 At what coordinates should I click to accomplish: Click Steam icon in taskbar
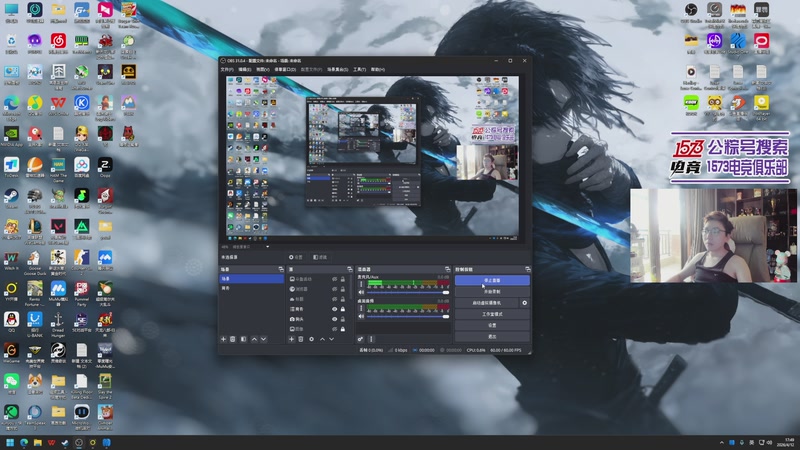tap(65, 442)
